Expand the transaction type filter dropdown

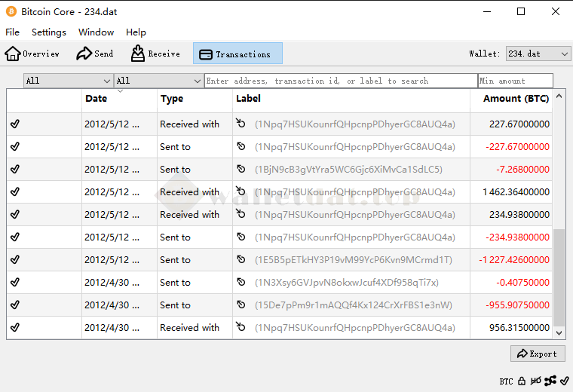pos(158,81)
